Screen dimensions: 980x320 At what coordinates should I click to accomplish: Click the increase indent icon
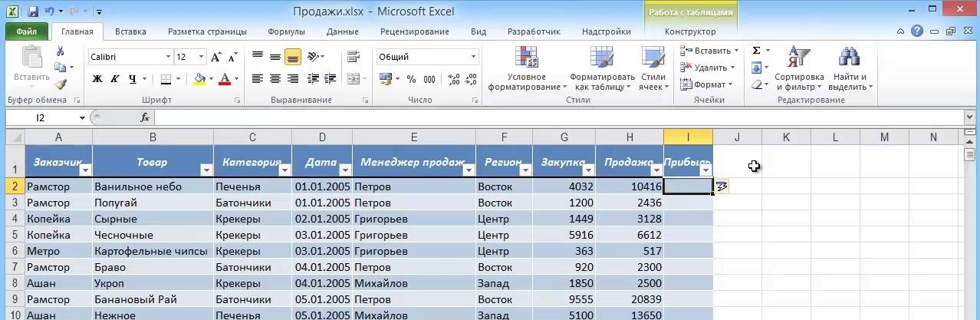point(330,78)
